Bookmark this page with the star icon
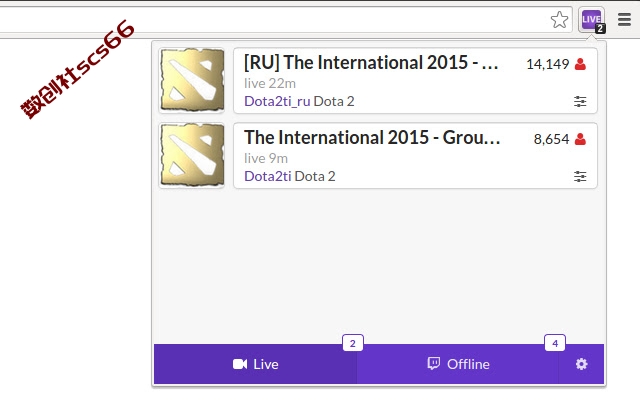 coord(559,20)
